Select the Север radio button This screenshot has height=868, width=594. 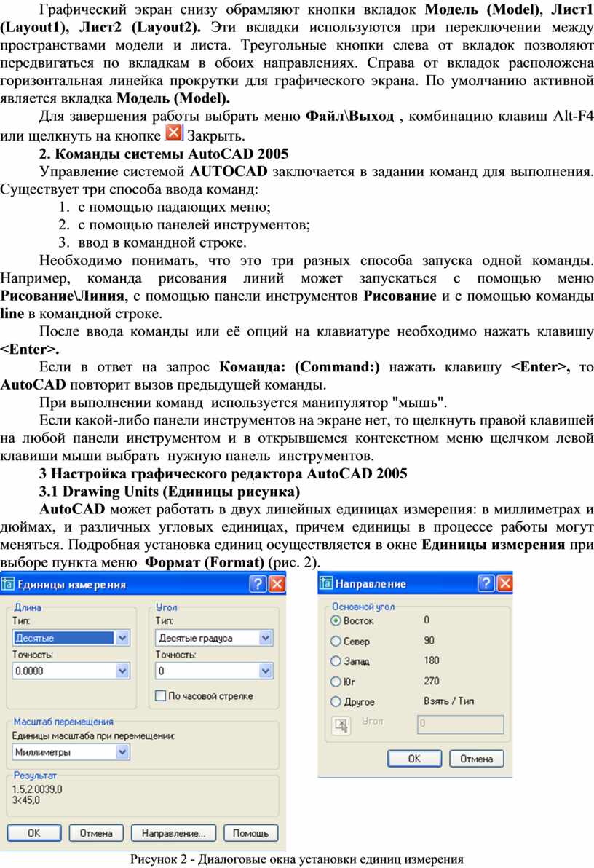(x=336, y=641)
